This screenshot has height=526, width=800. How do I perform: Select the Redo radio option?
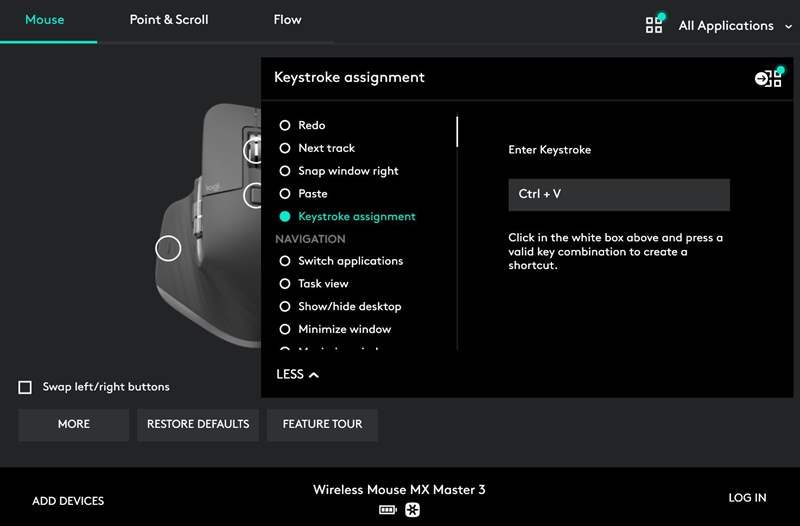(302, 125)
